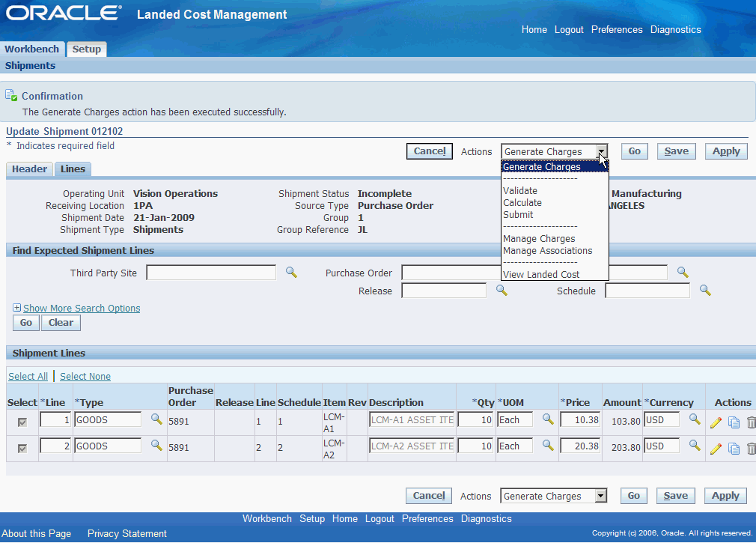Click the top Apply button

tap(726, 151)
